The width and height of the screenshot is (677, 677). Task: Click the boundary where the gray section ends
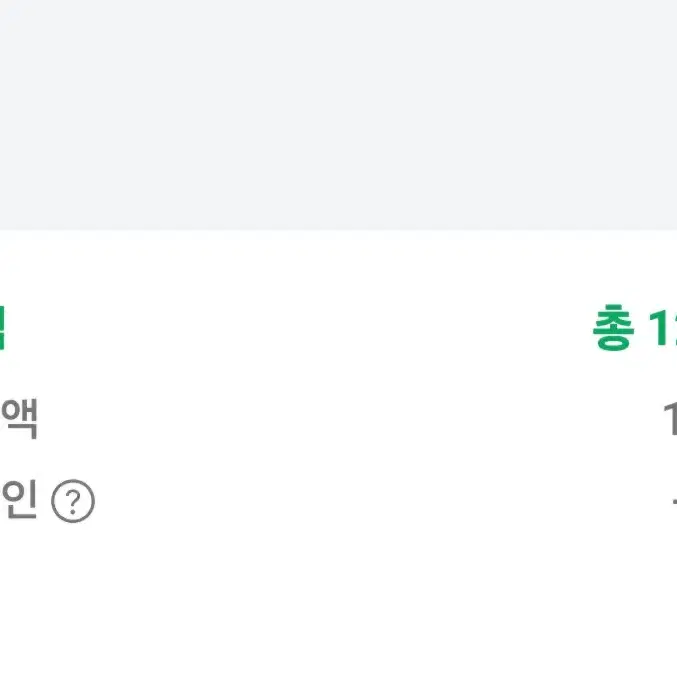(338, 230)
